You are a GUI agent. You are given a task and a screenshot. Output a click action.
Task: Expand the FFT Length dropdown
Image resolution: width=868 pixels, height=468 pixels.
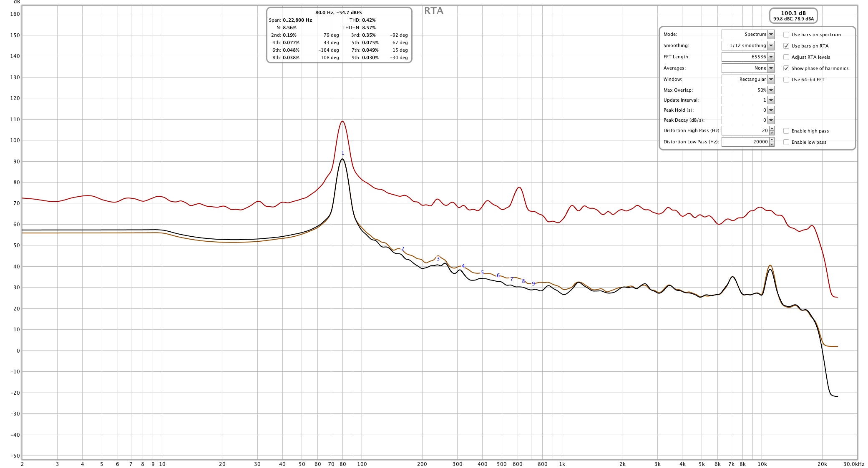[771, 57]
